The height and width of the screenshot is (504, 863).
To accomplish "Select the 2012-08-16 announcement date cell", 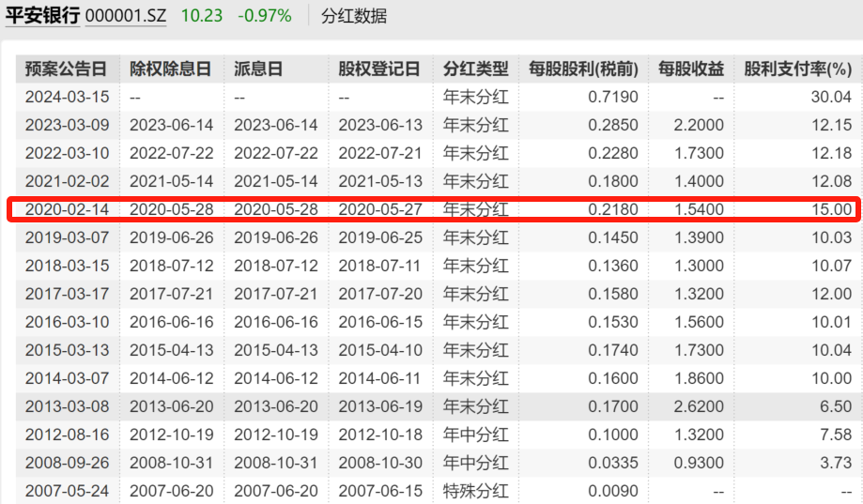I will click(x=68, y=435).
